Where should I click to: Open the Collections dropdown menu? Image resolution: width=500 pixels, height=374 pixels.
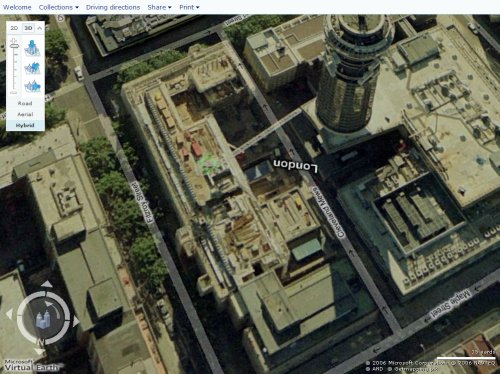click(59, 7)
